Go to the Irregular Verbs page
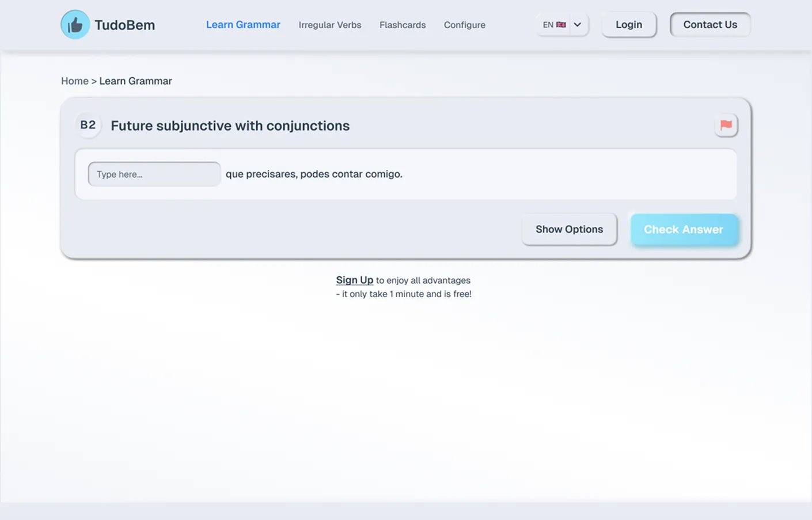This screenshot has width=812, height=520. pyautogui.click(x=329, y=25)
